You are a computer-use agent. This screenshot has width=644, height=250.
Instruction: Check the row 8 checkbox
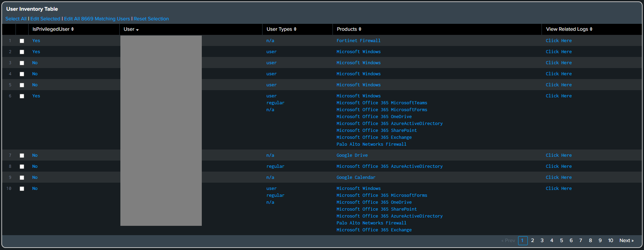[22, 166]
